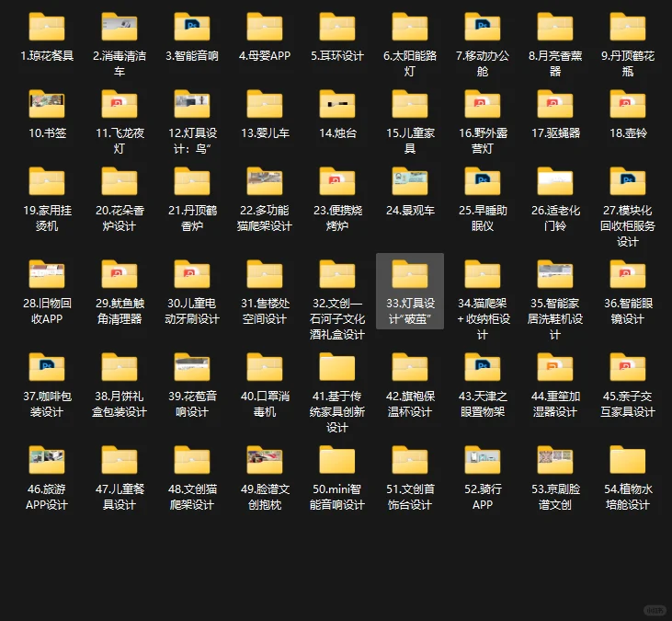672x621 pixels.
Task: Click the 41.基于传统家具创新设计 folder icon
Action: click(x=337, y=367)
